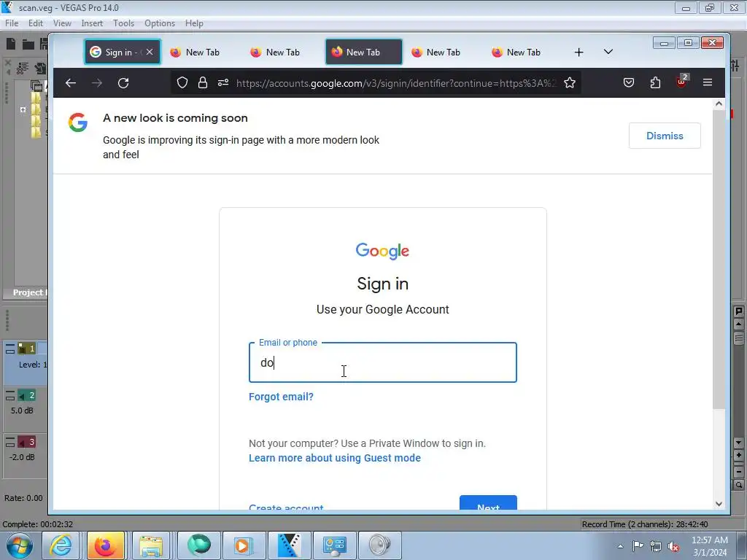Click Rate: 0.00 value in VEGAS

[x=23, y=498]
